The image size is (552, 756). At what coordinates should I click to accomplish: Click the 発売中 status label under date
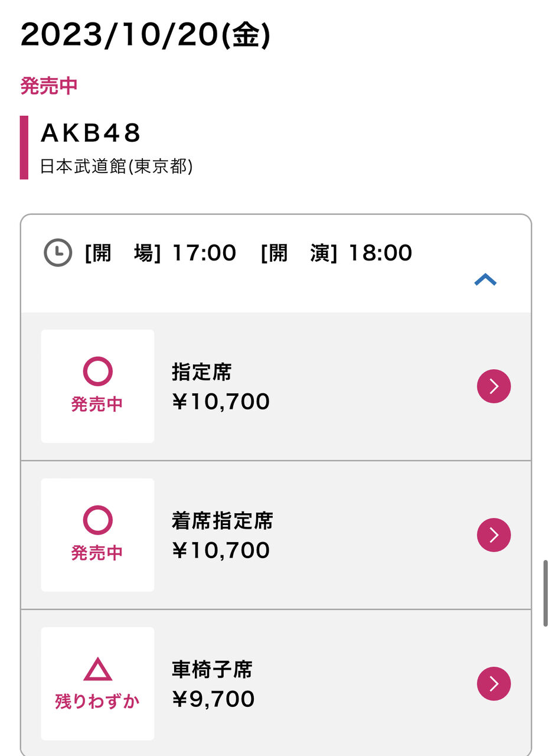pos(49,86)
